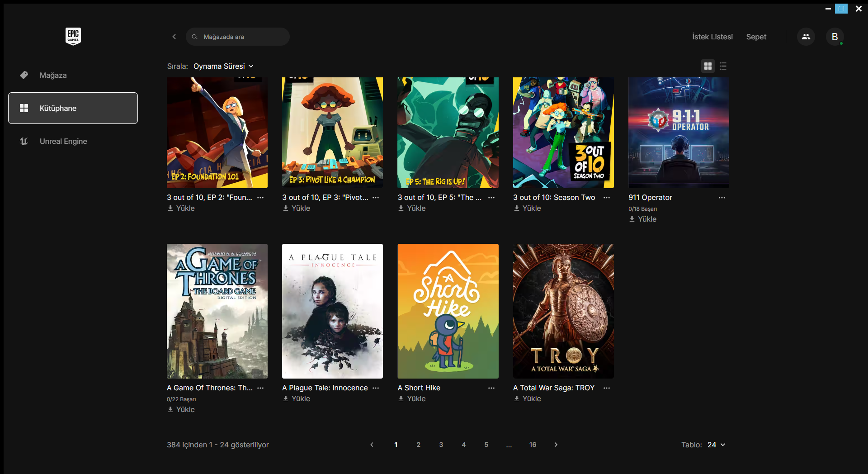868x474 pixels.
Task: Expand the Oynama Süresi sort dropdown
Action: click(223, 66)
